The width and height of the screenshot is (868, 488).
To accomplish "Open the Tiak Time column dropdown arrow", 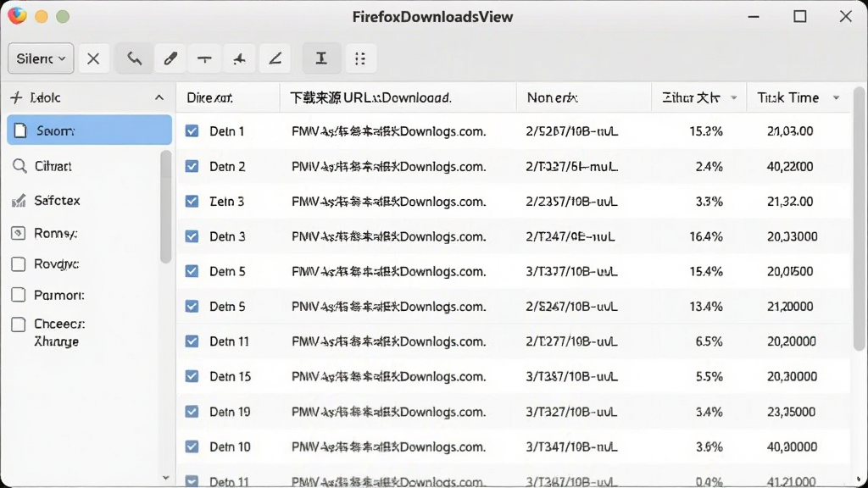I will pos(836,98).
